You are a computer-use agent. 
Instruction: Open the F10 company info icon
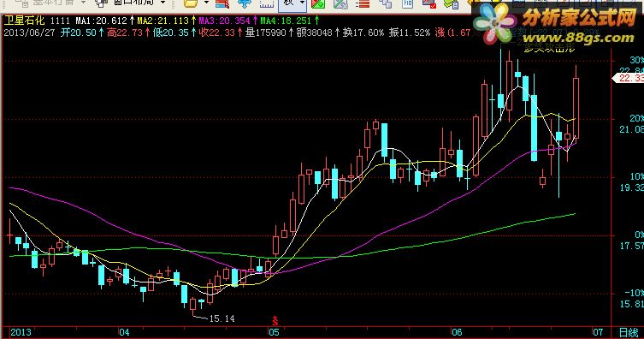point(407,3)
